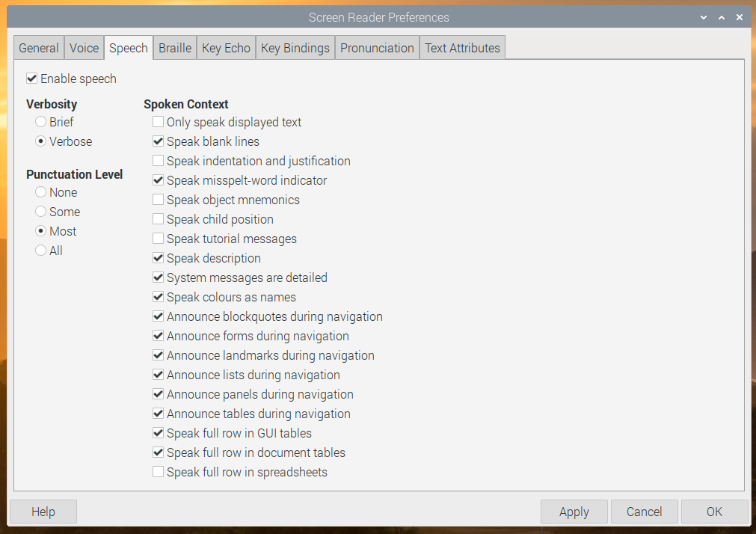Viewport: 756px width, 534px height.
Task: Switch to the Key Bindings tab
Action: tap(295, 47)
